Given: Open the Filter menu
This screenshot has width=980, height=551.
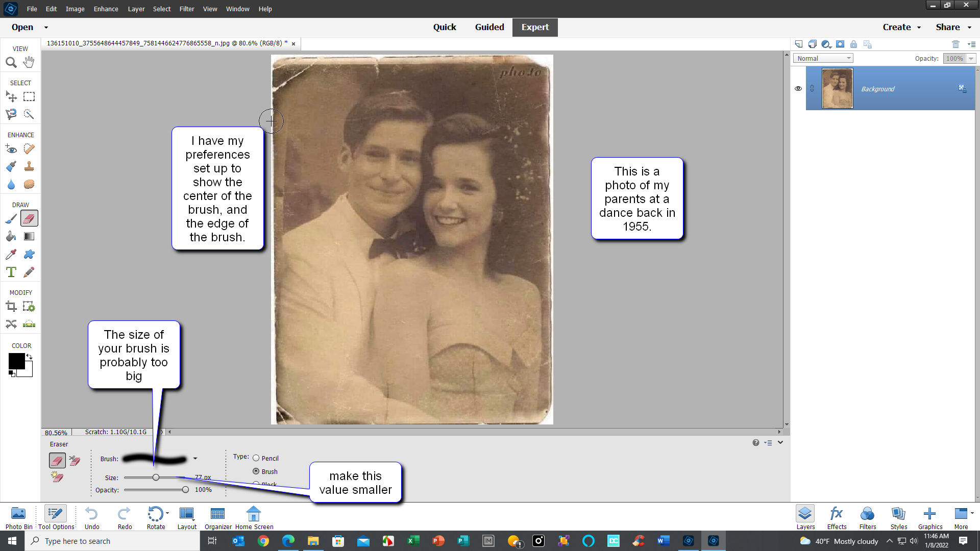Looking at the screenshot, I should (187, 9).
